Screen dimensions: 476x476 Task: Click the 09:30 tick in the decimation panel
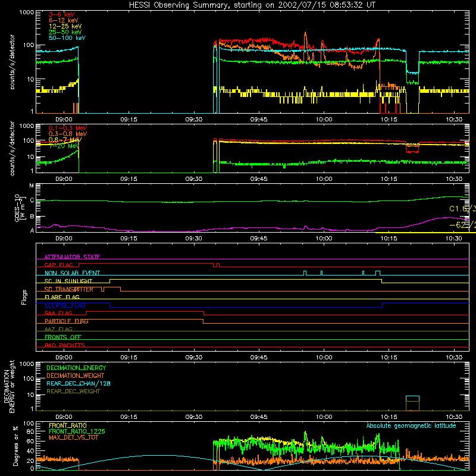(194, 417)
